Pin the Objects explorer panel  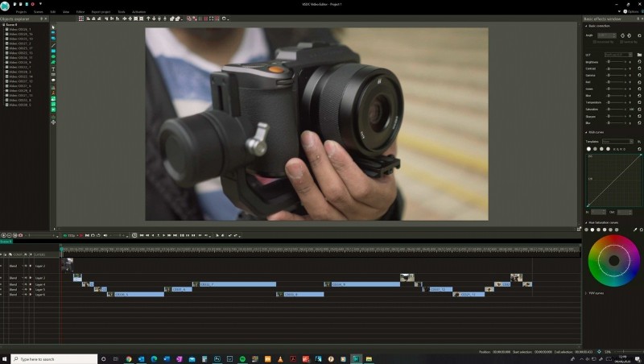[x=42, y=19]
